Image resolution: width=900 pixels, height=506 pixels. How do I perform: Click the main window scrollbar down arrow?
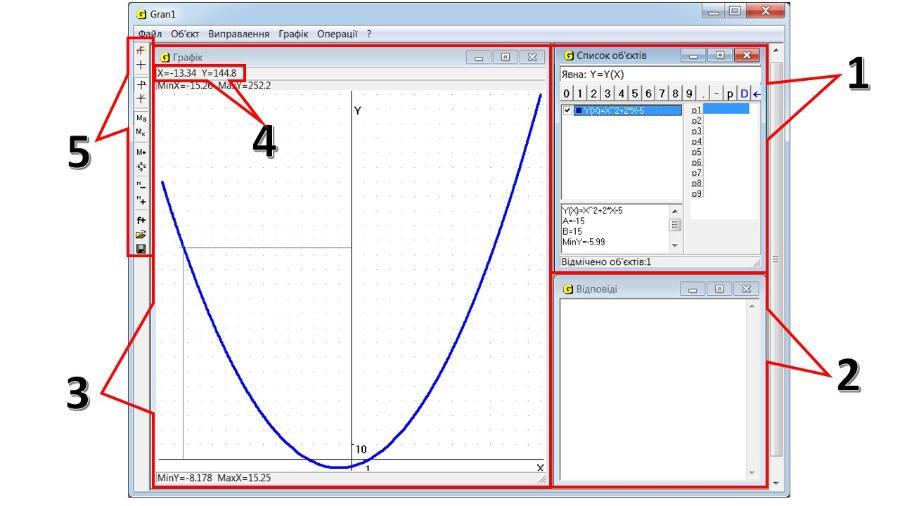tap(776, 483)
